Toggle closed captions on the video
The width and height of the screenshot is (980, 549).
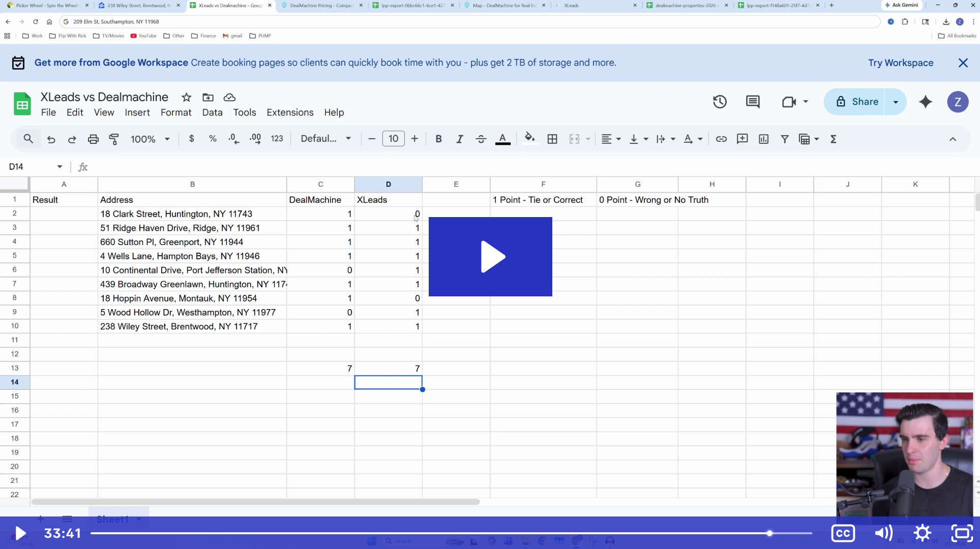(843, 533)
